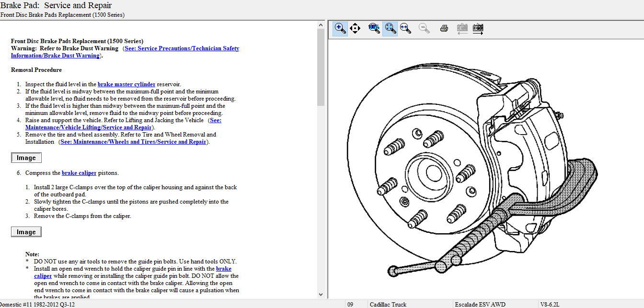Click the brake caliper link in step 6

pyautogui.click(x=79, y=173)
